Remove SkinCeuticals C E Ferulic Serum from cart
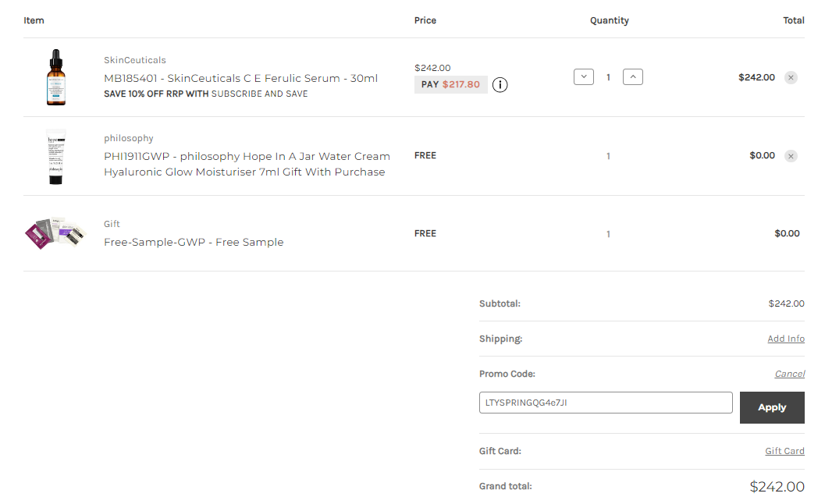The width and height of the screenshot is (825, 504). click(791, 78)
